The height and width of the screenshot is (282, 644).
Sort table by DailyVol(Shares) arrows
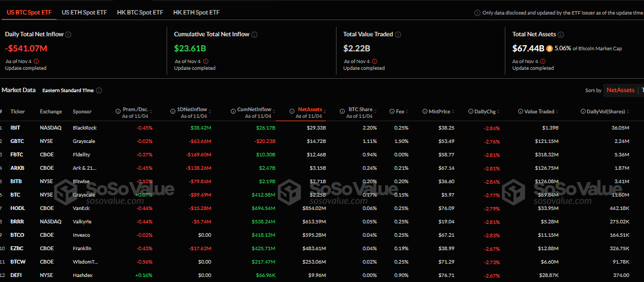click(x=628, y=112)
